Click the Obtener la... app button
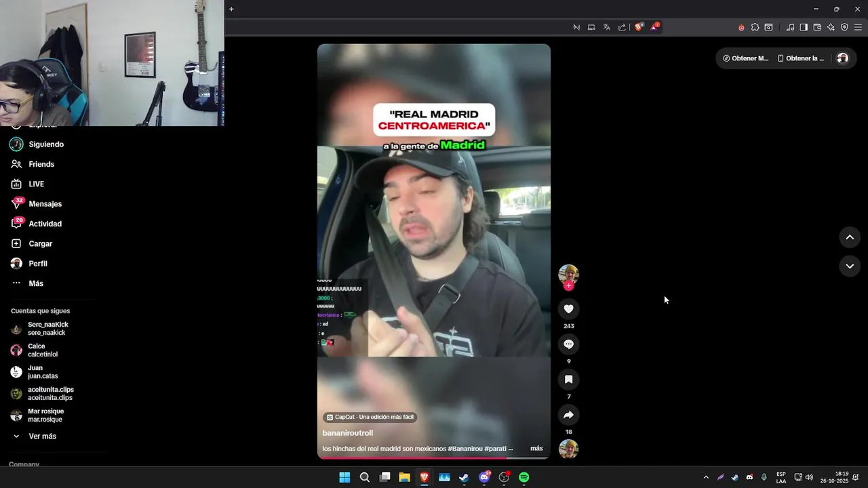 (x=800, y=58)
